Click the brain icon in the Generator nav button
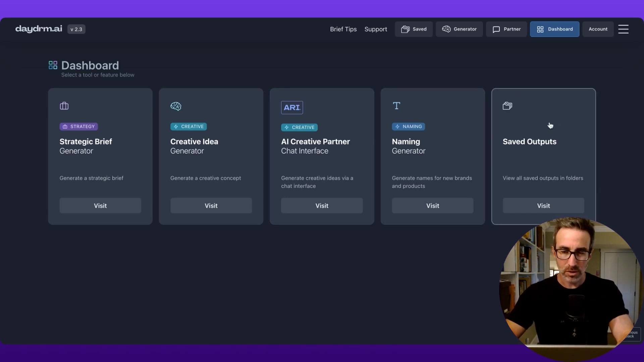The image size is (644, 362). (446, 29)
